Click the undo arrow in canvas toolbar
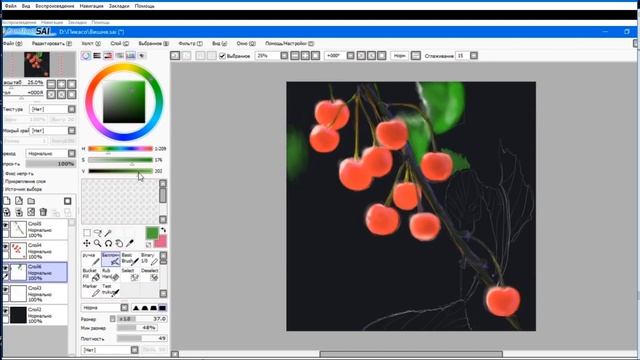Viewport: 640px width, 360px height. pyautogui.click(x=175, y=56)
